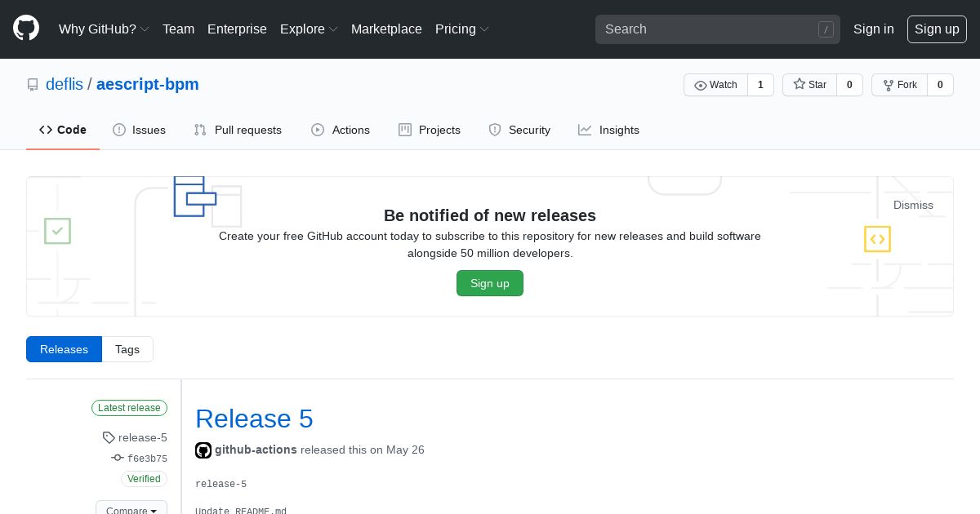Image resolution: width=980 pixels, height=514 pixels.
Task: Switch to the Code tab
Action: [63, 130]
